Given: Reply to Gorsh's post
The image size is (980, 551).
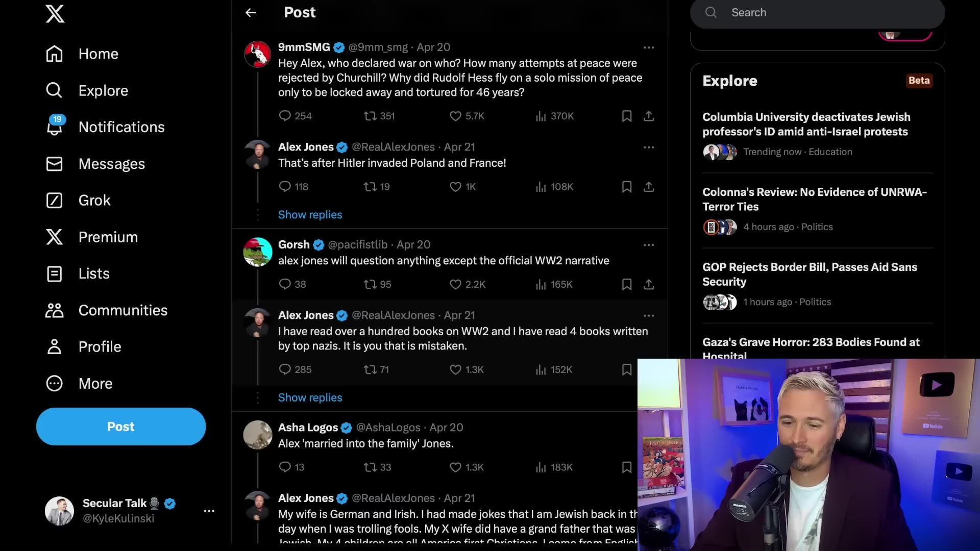Looking at the screenshot, I should click(285, 284).
